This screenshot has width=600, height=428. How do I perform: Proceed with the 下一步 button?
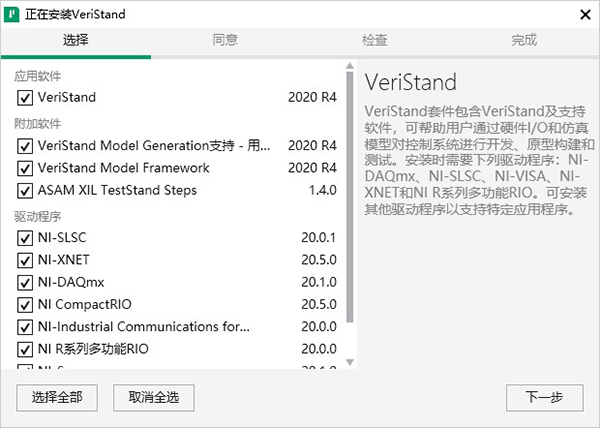click(544, 397)
